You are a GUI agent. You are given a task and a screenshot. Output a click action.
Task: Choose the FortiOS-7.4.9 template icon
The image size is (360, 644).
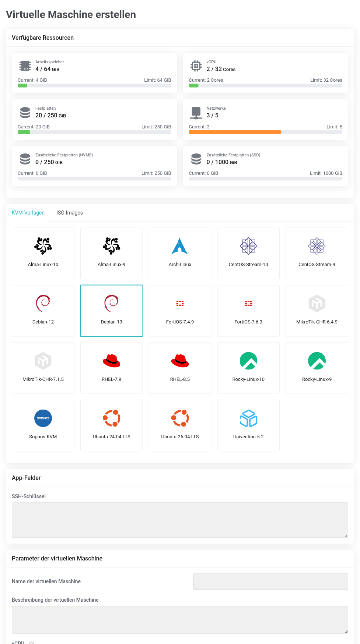click(180, 303)
